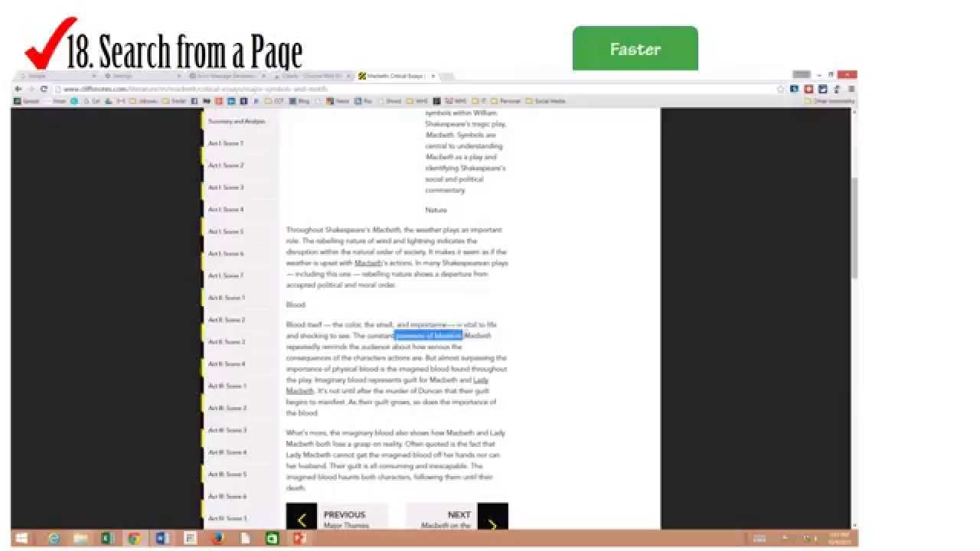980x551 pixels.
Task: Go to Act III: Scene 3
Action: click(x=227, y=430)
